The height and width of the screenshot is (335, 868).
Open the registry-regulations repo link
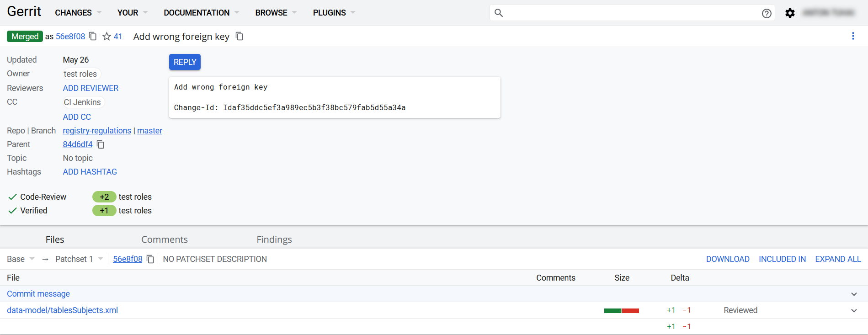[97, 131]
